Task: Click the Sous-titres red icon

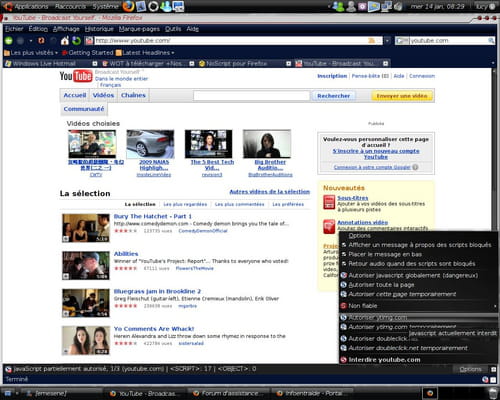Action: pyautogui.click(x=329, y=202)
